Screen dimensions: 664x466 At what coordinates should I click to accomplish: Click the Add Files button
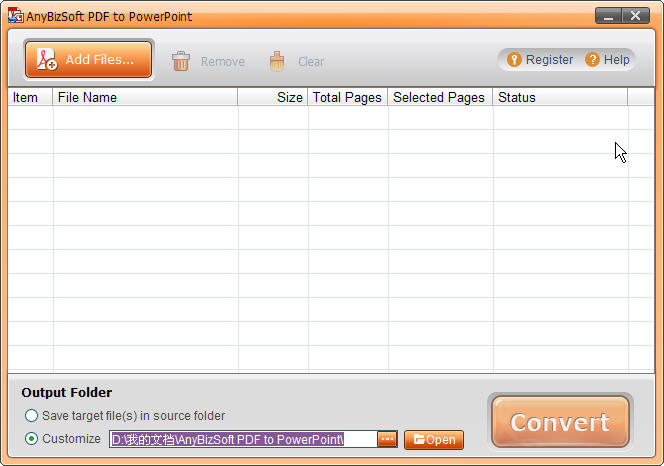(88, 59)
